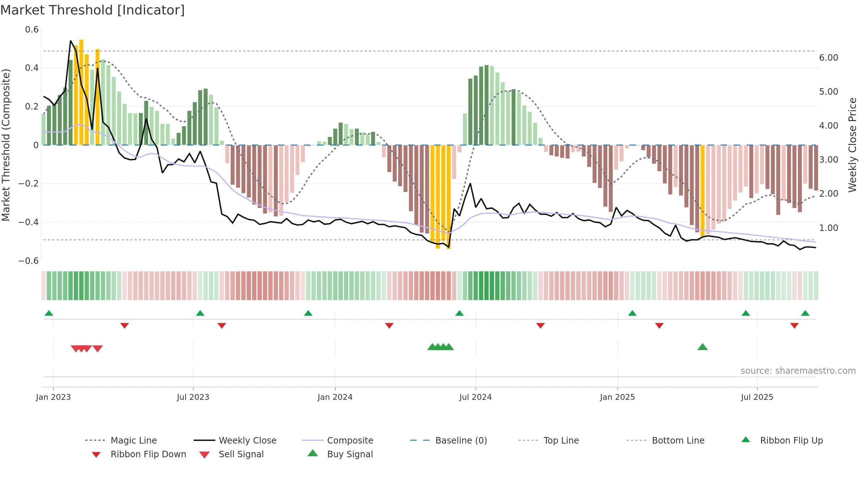Click the ribbon flip down marker in autumn 2024
This screenshot has width=868, height=488.
tap(540, 326)
